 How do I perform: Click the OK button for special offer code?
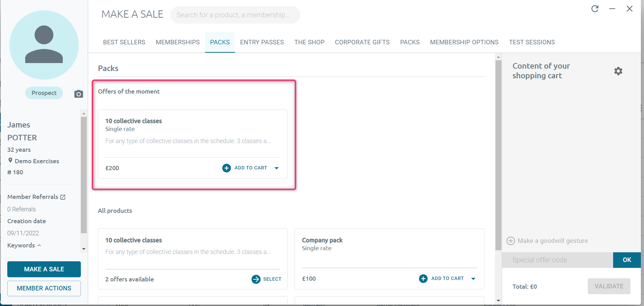point(626,260)
